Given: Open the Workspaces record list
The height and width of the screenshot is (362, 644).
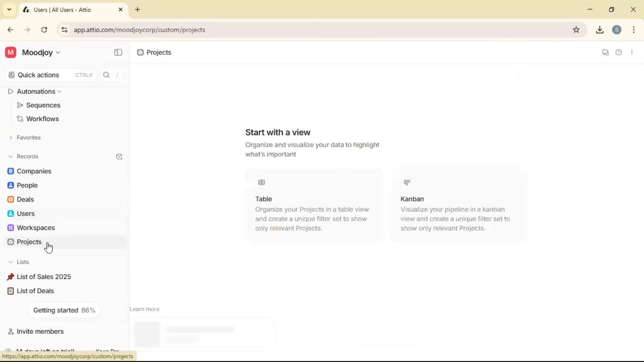Looking at the screenshot, I should click(36, 227).
